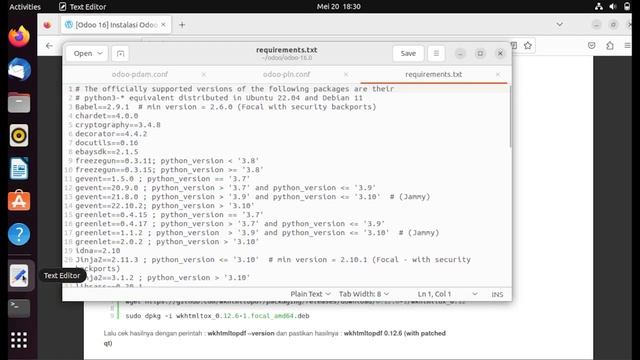Image resolution: width=640 pixels, height=360 pixels.
Task: Click the cryptography==3.4.8 line
Action: pos(118,125)
